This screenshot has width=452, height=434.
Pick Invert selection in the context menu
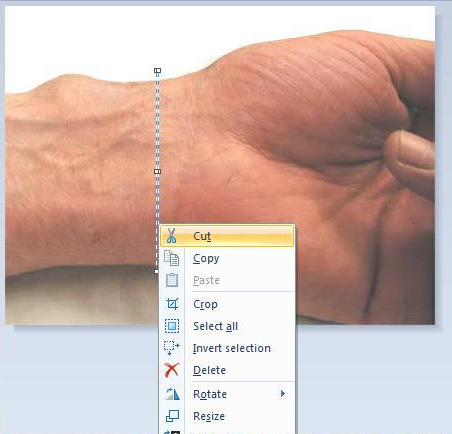(x=227, y=348)
